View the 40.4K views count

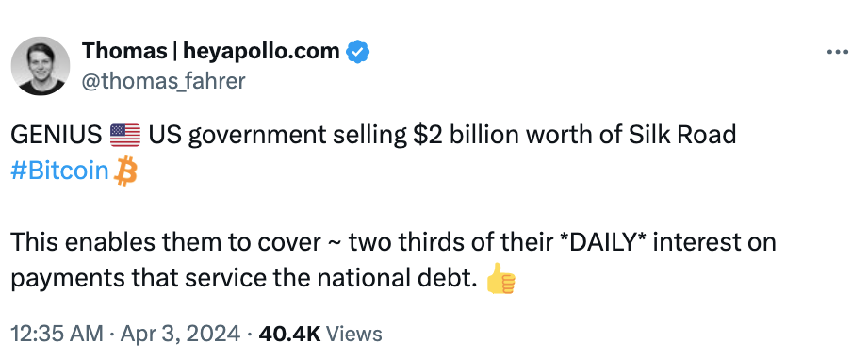coord(289,335)
